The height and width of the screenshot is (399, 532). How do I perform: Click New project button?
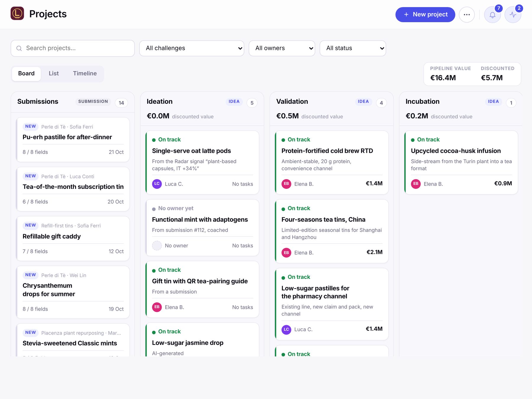[x=425, y=14]
